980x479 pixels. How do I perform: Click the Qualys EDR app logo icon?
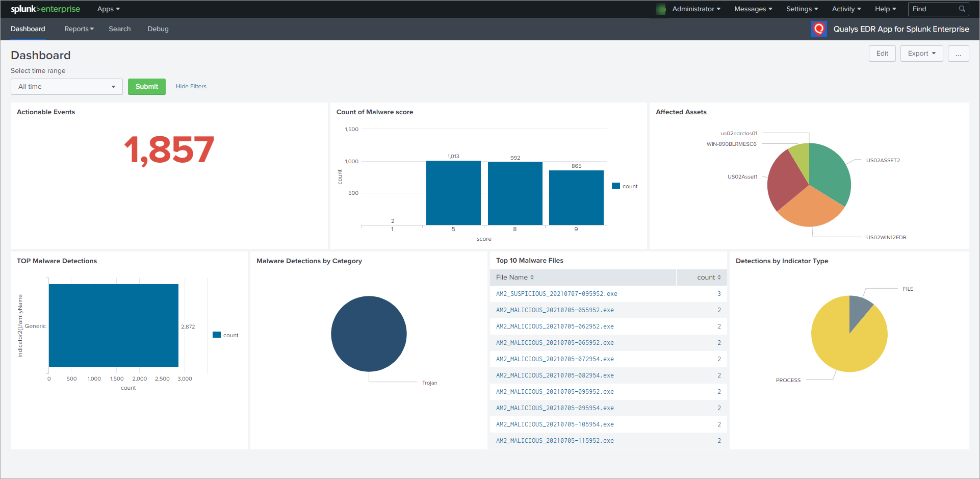pyautogui.click(x=819, y=29)
